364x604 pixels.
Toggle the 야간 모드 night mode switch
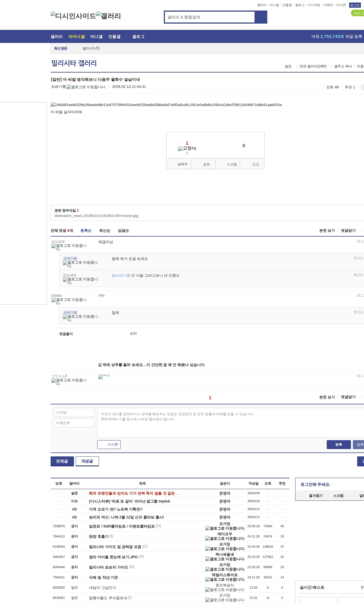[358, 13]
